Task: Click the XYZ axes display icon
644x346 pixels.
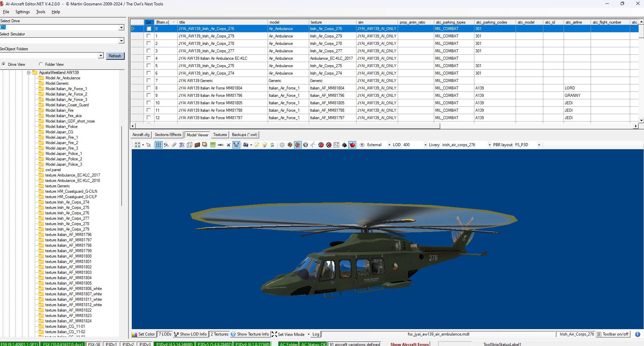Action: point(166,145)
